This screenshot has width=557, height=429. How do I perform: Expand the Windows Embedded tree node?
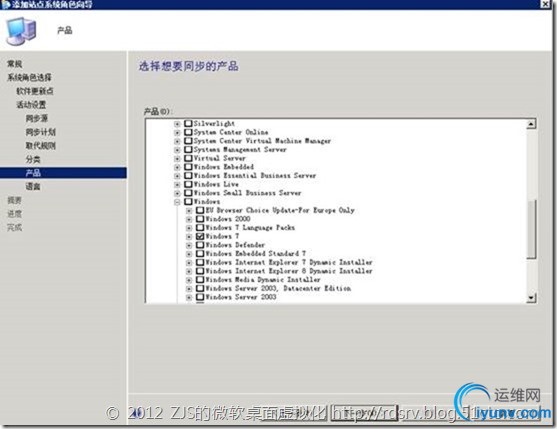point(177,167)
